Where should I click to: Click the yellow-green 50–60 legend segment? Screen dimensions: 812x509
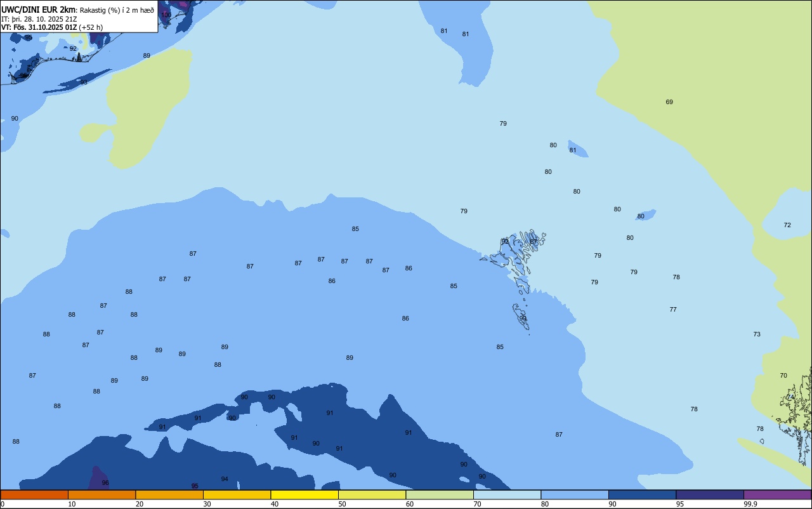click(x=372, y=494)
